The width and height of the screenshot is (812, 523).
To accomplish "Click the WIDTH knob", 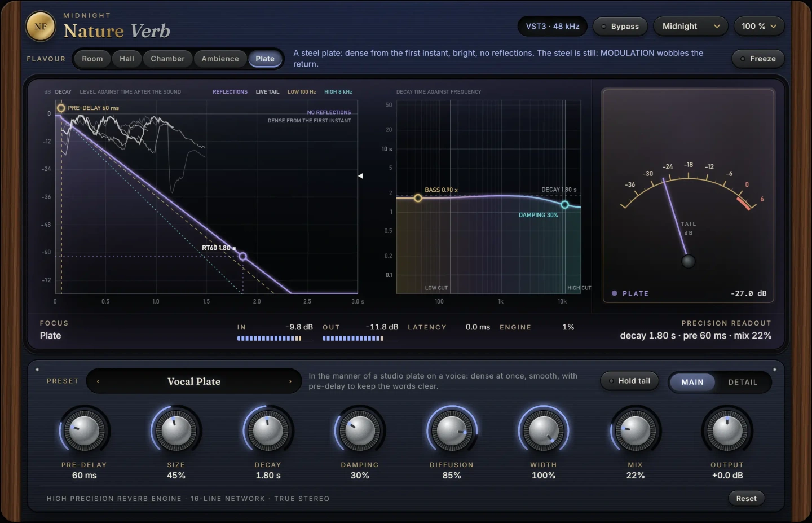I will 544,431.
